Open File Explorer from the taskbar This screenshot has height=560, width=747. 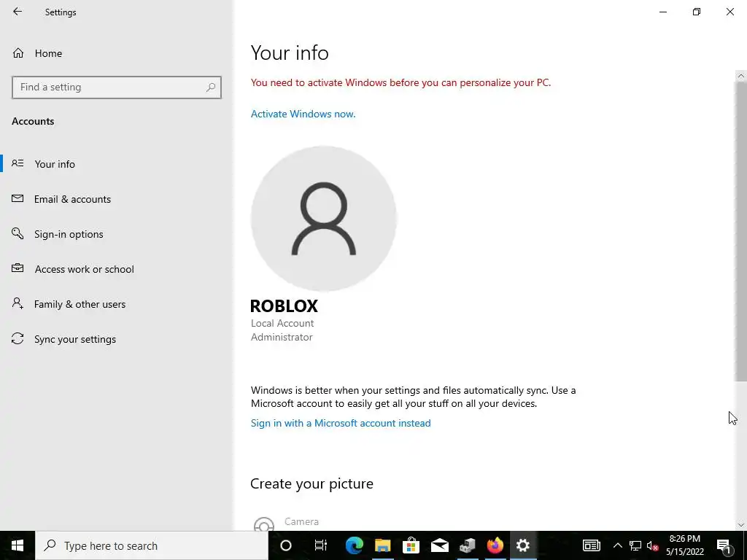(x=382, y=545)
